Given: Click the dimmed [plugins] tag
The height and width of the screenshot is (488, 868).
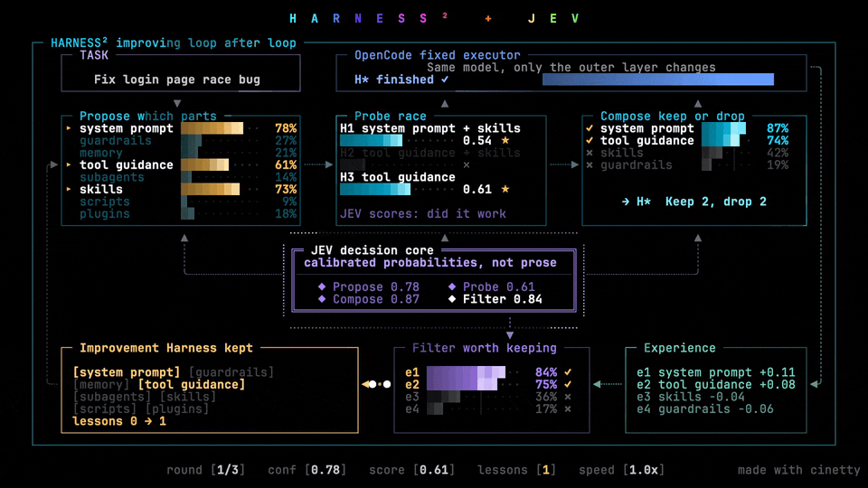Looking at the screenshot, I should [x=177, y=408].
